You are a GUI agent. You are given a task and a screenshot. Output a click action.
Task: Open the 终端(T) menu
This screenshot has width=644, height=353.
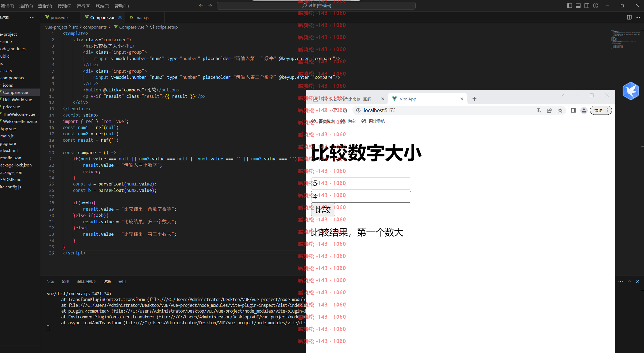[102, 6]
